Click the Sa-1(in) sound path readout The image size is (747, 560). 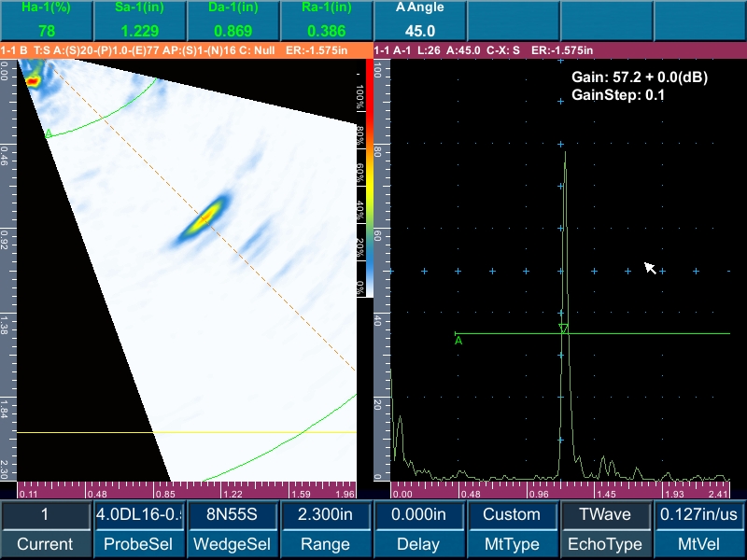pos(138,21)
